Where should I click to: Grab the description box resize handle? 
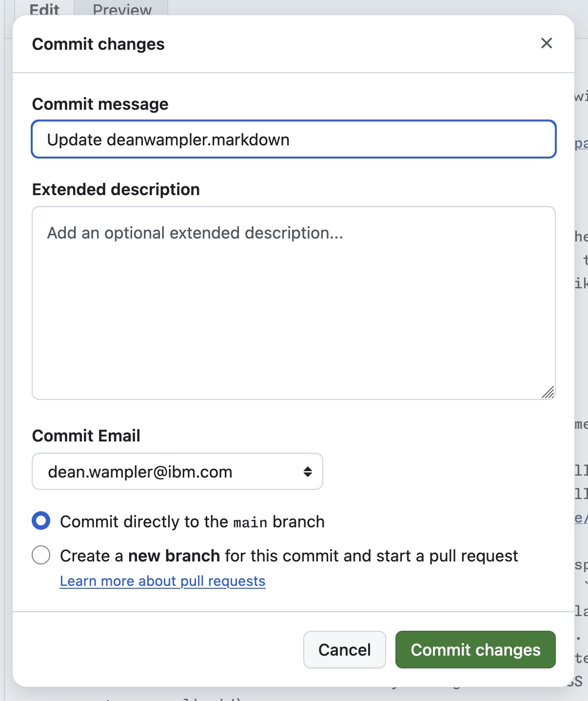(x=548, y=392)
